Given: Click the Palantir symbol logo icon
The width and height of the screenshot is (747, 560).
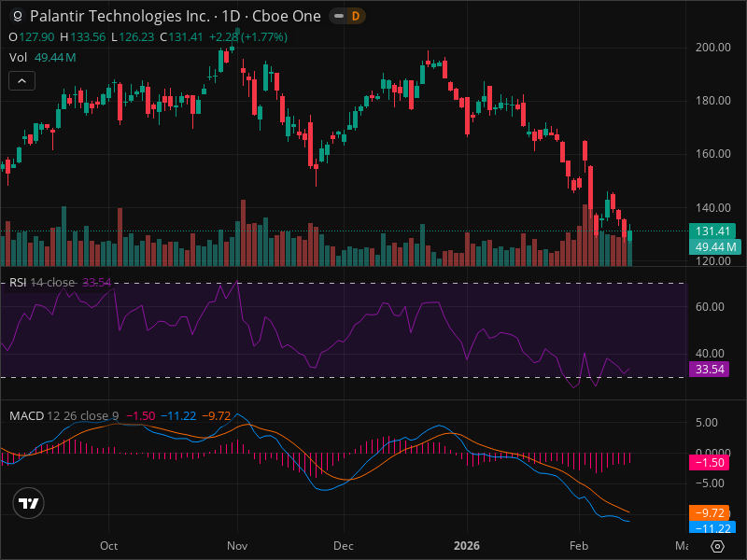Looking at the screenshot, I should click(x=18, y=16).
